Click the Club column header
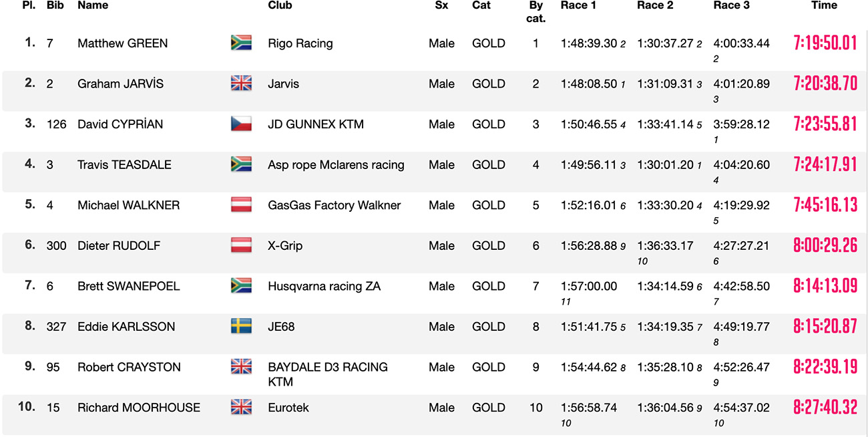Screen dimensions: 868x437 (280, 5)
